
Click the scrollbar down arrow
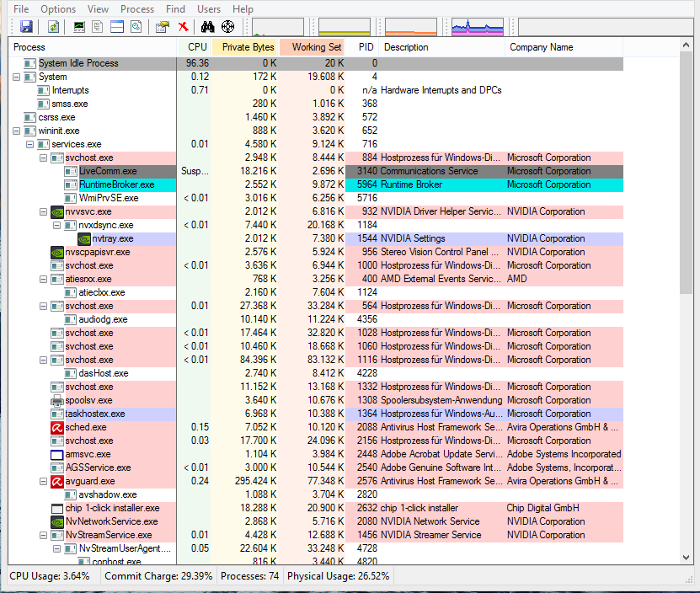click(x=687, y=558)
